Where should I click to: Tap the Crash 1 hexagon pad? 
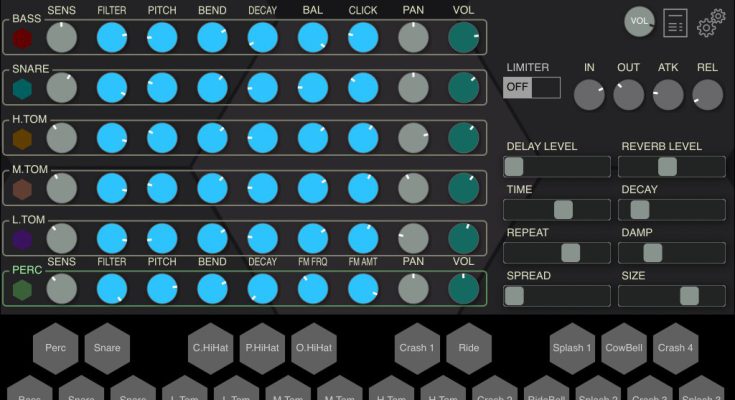[416, 348]
